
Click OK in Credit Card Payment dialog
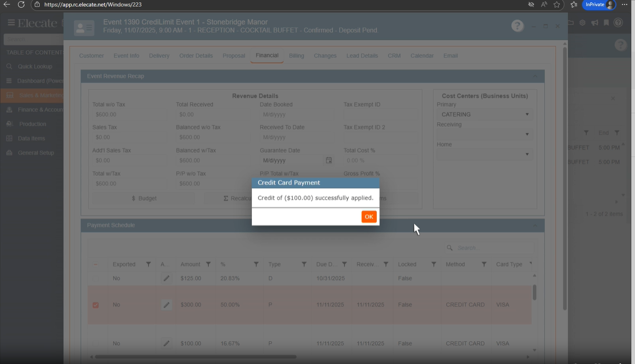pyautogui.click(x=369, y=217)
